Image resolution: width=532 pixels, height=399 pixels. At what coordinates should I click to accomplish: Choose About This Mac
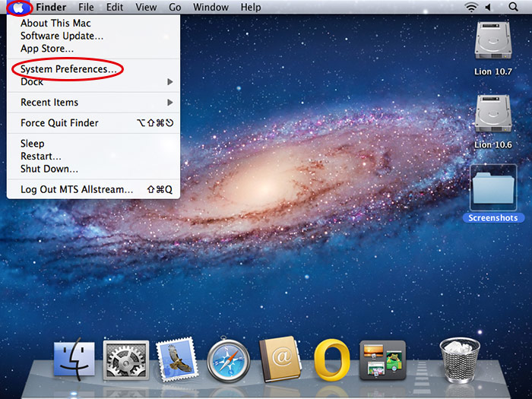pos(93,23)
